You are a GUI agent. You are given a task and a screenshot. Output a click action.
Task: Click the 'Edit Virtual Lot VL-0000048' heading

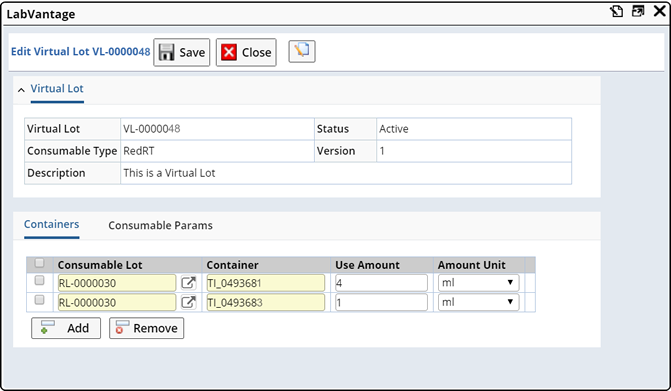tap(80, 52)
